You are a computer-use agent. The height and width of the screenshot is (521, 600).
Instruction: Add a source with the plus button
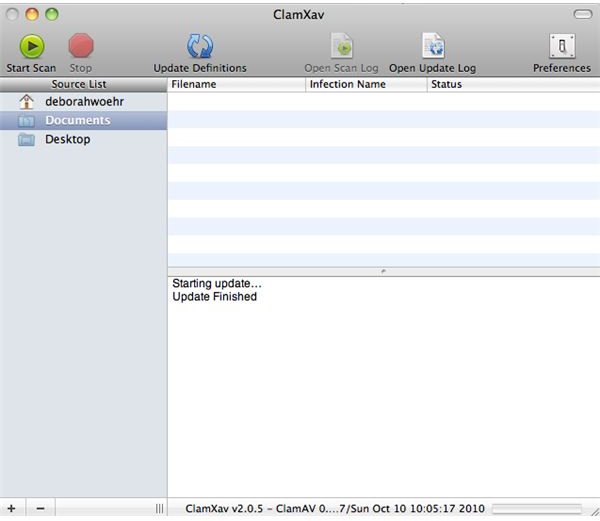pyautogui.click(x=12, y=508)
